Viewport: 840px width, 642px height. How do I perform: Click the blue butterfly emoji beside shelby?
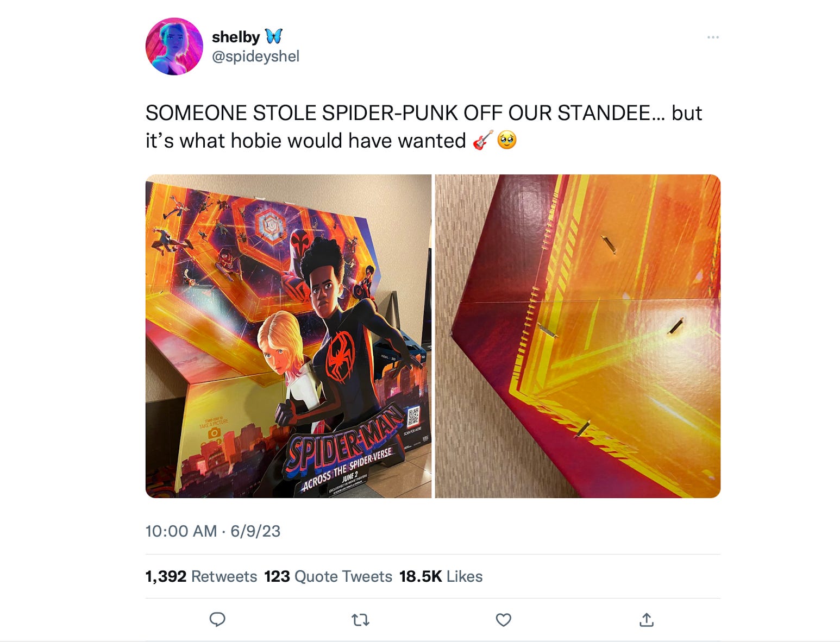click(x=274, y=36)
